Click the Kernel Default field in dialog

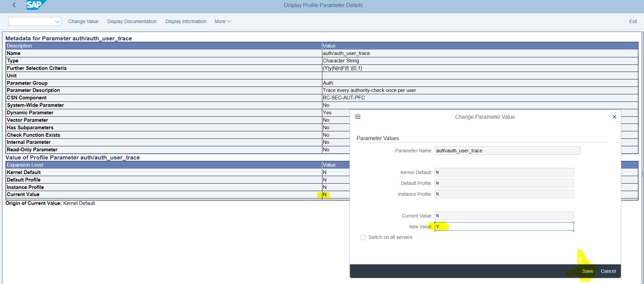504,172
